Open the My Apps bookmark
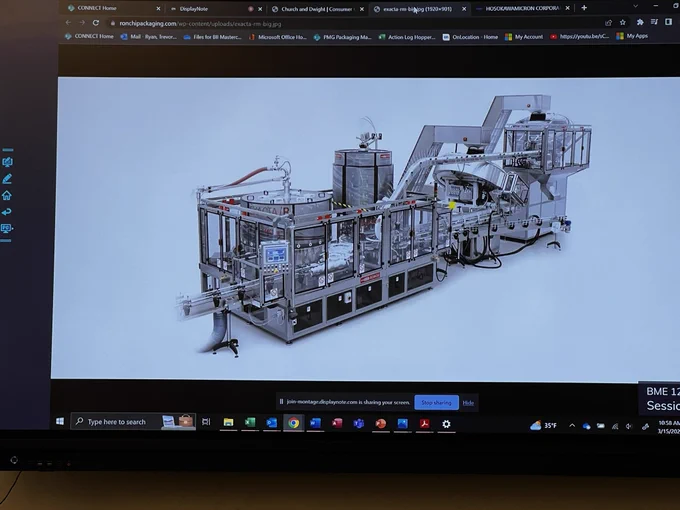 point(632,36)
